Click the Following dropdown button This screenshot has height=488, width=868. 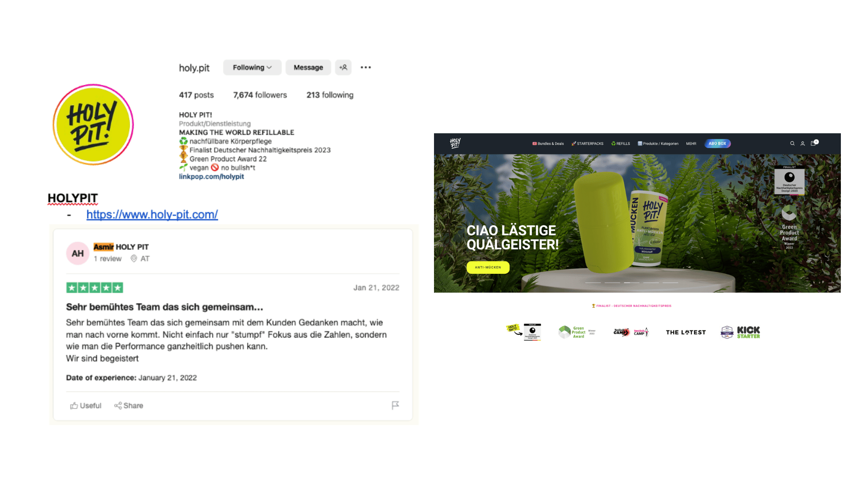[x=252, y=67]
